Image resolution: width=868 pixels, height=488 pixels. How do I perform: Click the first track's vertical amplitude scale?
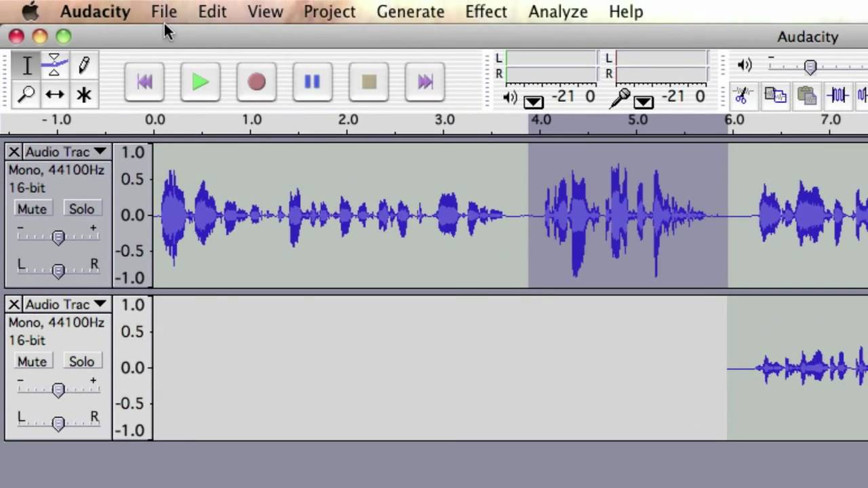(x=133, y=216)
